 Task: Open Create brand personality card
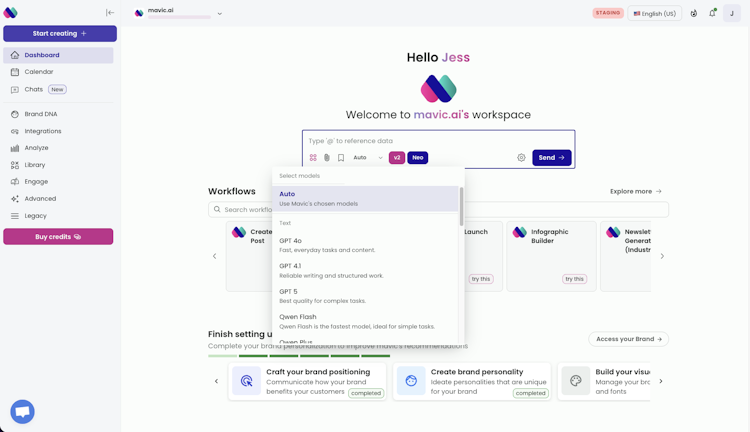coord(472,381)
